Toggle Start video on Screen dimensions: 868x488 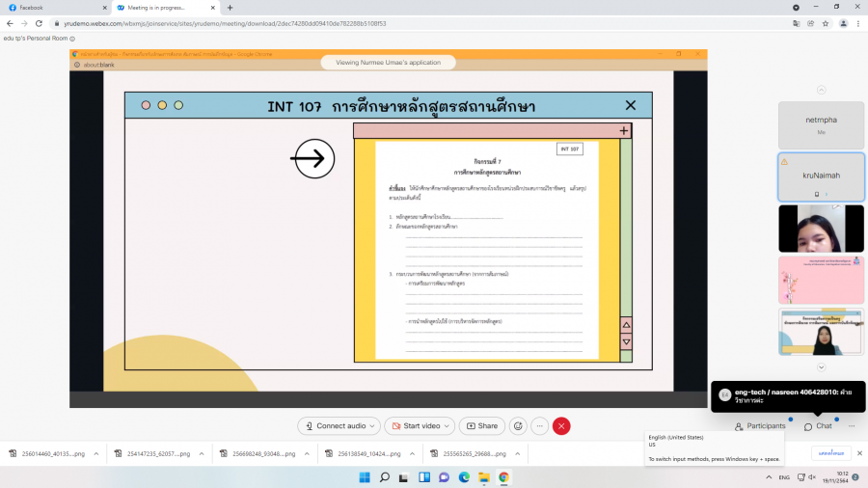(x=420, y=425)
